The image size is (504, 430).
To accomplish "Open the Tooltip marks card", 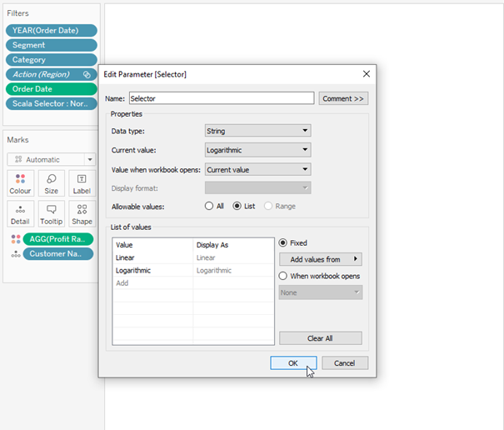I will 51,214.
